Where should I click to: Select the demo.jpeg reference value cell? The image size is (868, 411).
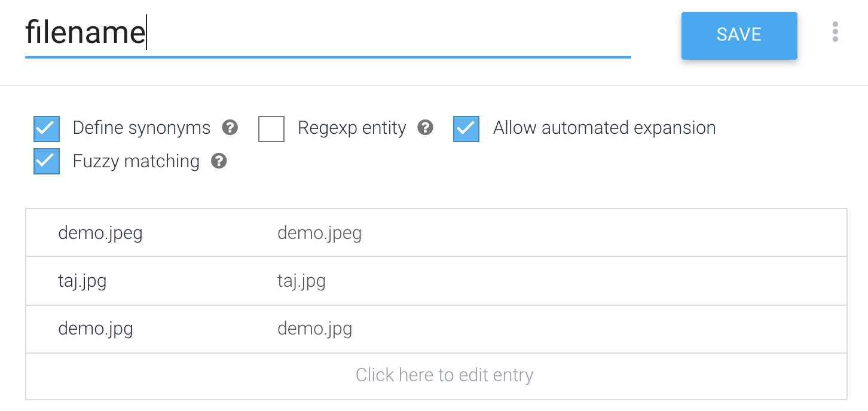[x=100, y=233]
